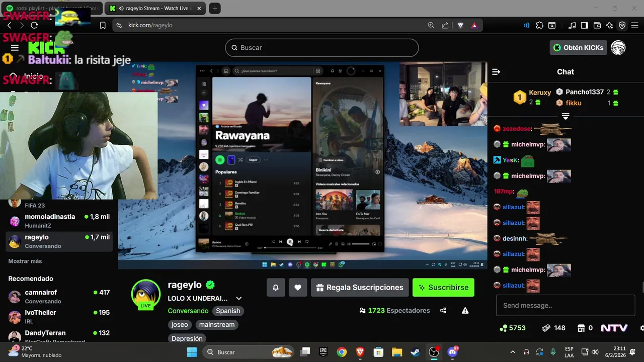Open chat settings gear icon
The image size is (644, 362).
641,328
